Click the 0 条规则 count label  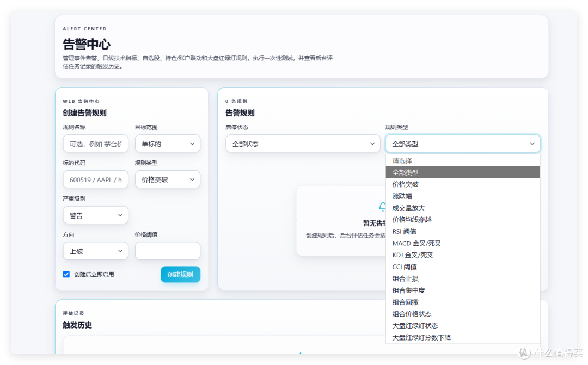tap(236, 101)
